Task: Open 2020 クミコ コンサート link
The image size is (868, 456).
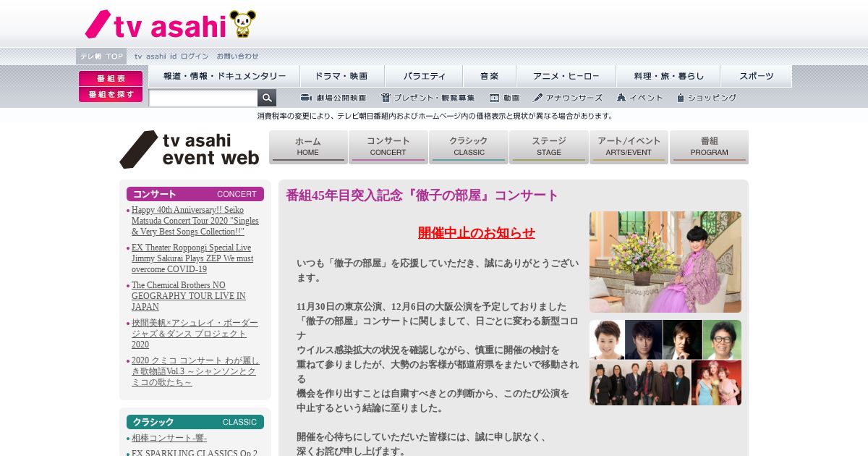Action: 195,371
